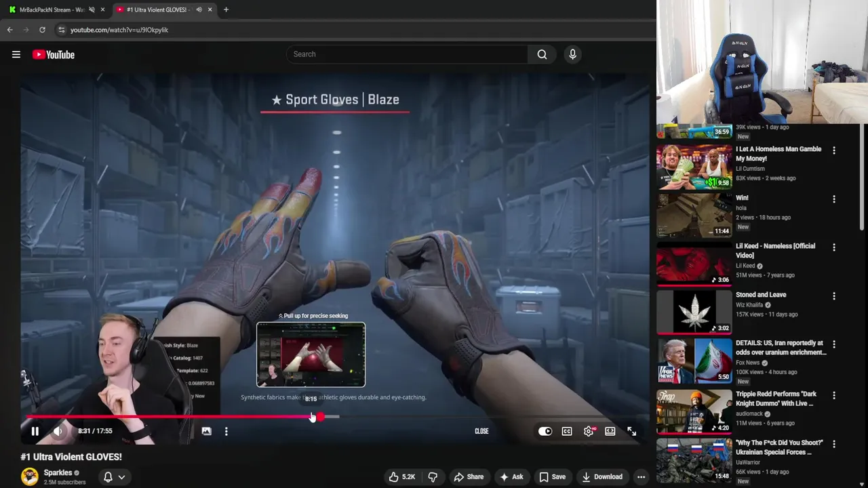Image resolution: width=868 pixels, height=488 pixels.
Task: Click the magnifier search button
Action: [542, 54]
